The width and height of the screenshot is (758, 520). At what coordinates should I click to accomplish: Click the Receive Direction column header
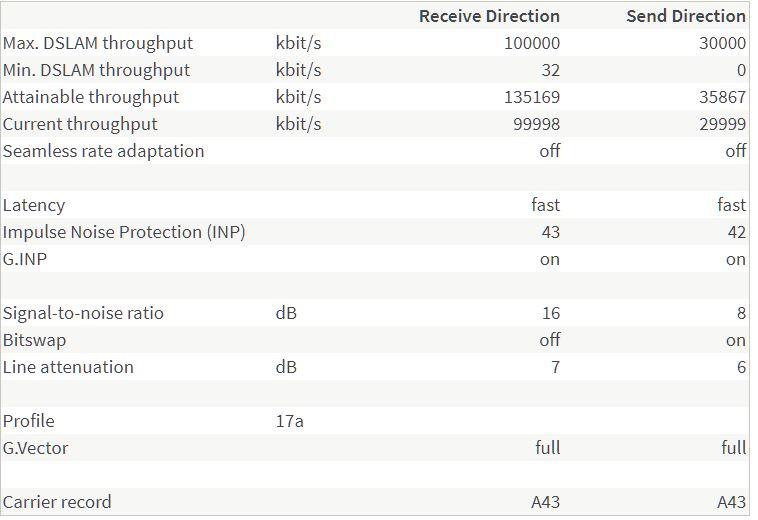tap(489, 16)
